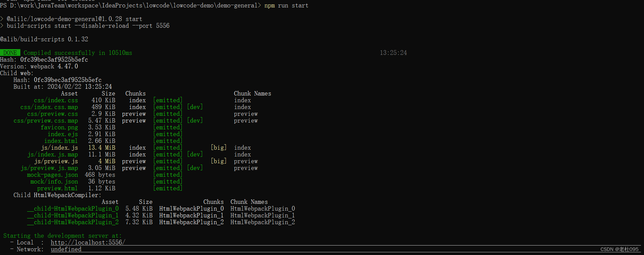Select index.ejs asset entry
Image resolution: width=644 pixels, height=255 pixels.
(x=62, y=134)
